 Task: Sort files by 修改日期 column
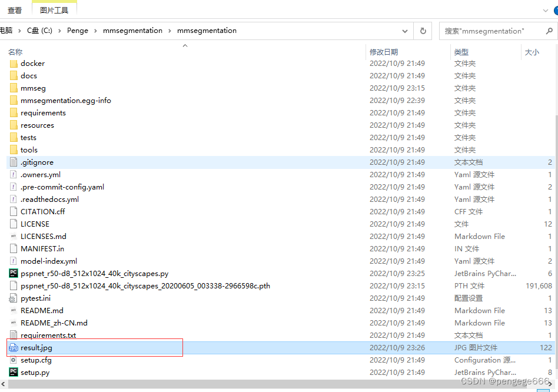pyautogui.click(x=384, y=52)
